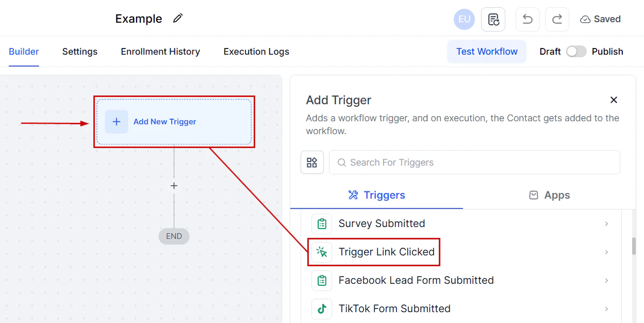Click the undo arrow icon
Viewport: 644px width, 323px height.
[527, 19]
